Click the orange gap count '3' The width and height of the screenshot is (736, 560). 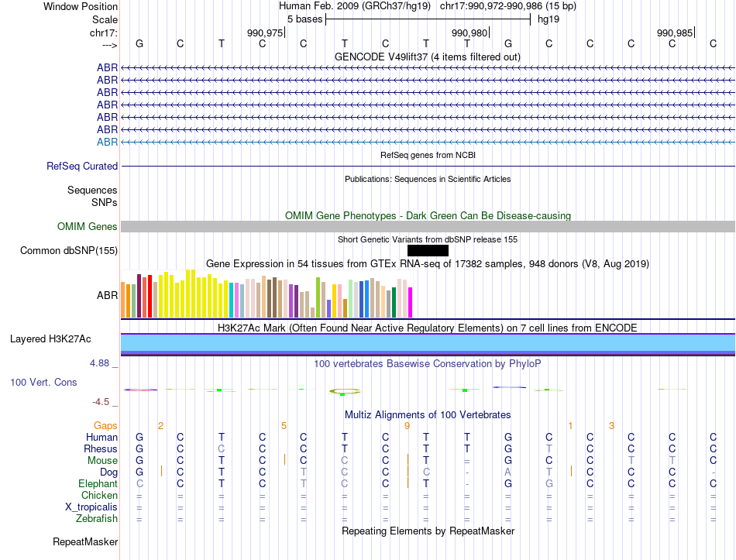(x=611, y=426)
